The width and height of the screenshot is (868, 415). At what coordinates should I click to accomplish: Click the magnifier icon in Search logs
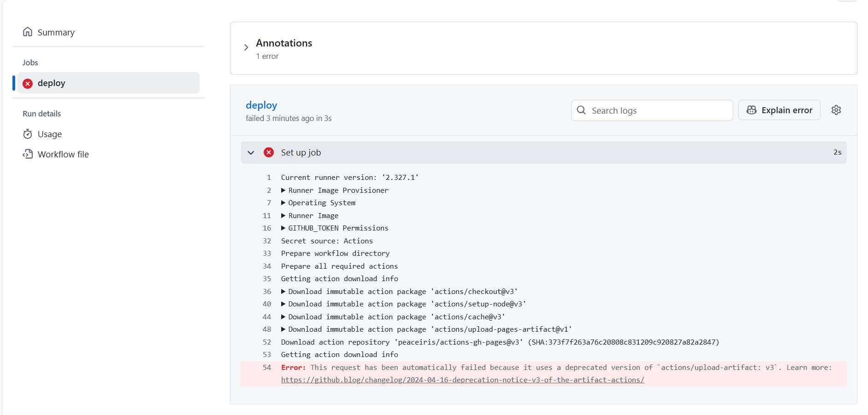click(x=581, y=110)
